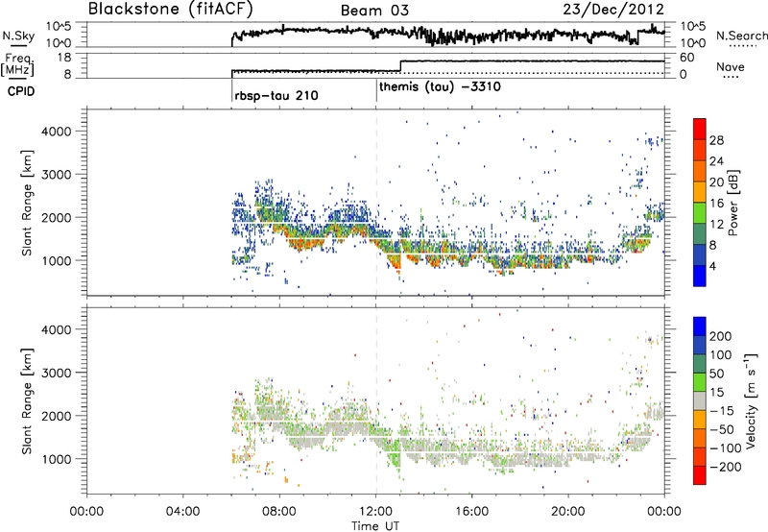The image size is (768, 532).
Task: Click the 'Time UT' axis title
Action: coord(375,526)
